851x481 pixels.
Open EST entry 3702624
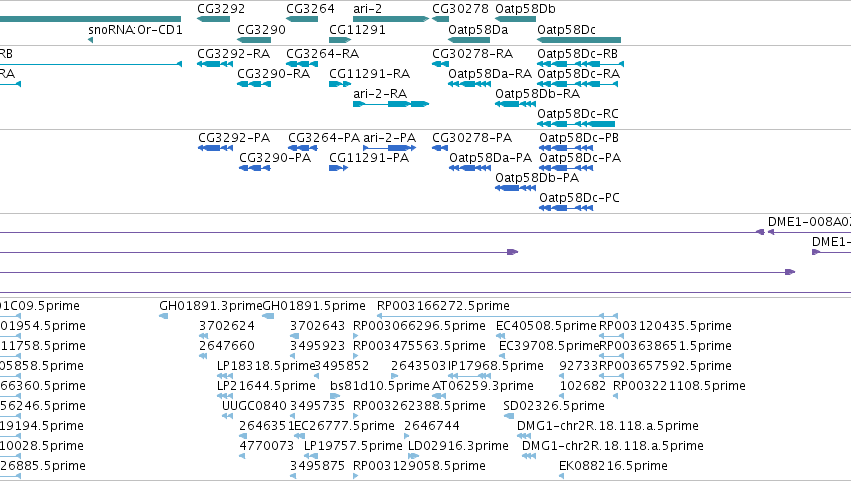227,326
